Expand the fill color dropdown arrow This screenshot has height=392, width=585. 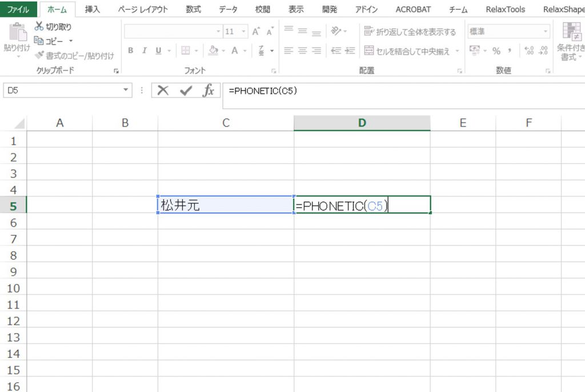click(224, 51)
